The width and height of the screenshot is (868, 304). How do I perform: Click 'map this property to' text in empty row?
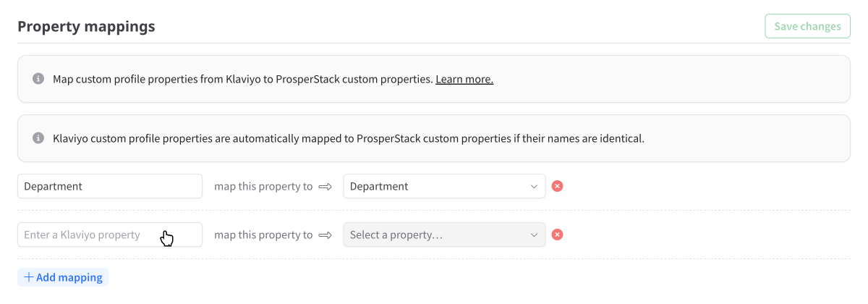coord(263,235)
